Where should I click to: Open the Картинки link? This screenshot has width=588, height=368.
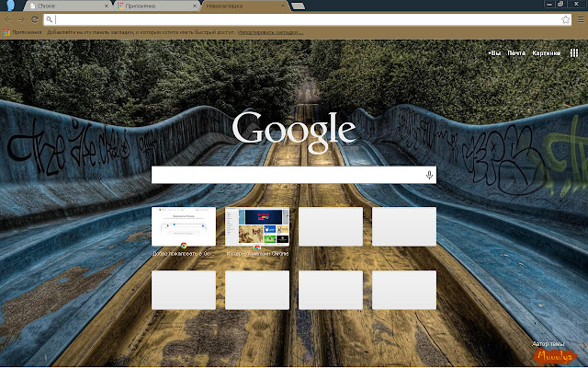tap(547, 53)
